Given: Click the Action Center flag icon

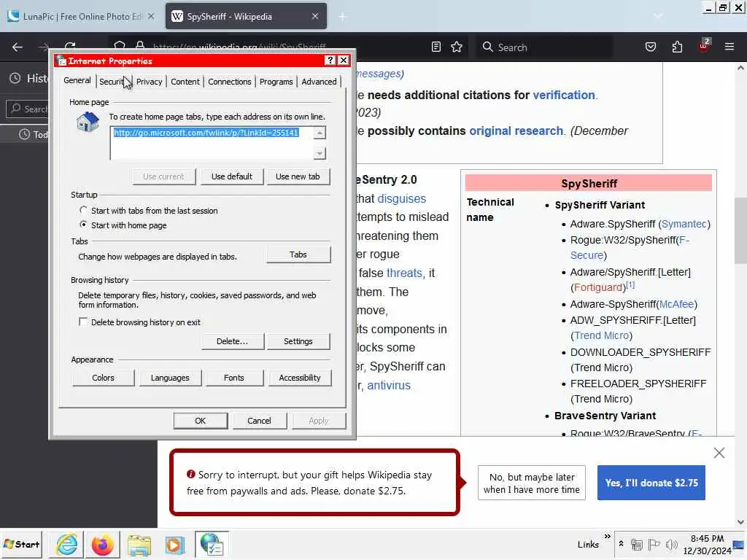Looking at the screenshot, I should [x=654, y=544].
